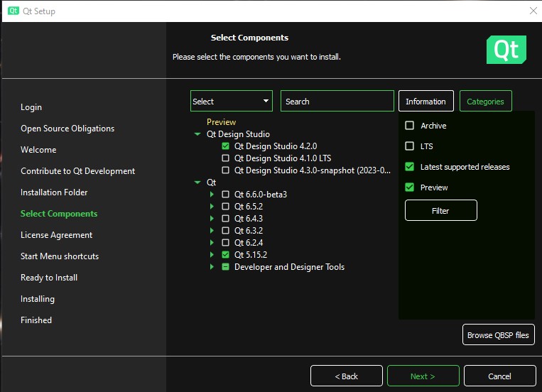Image resolution: width=542 pixels, height=392 pixels.
Task: Click the Installing step
Action: point(38,299)
